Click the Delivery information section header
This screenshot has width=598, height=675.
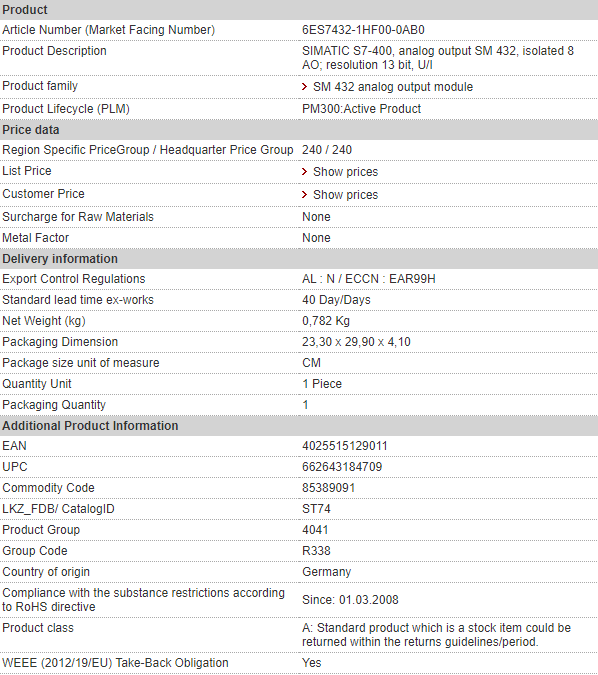(299, 259)
